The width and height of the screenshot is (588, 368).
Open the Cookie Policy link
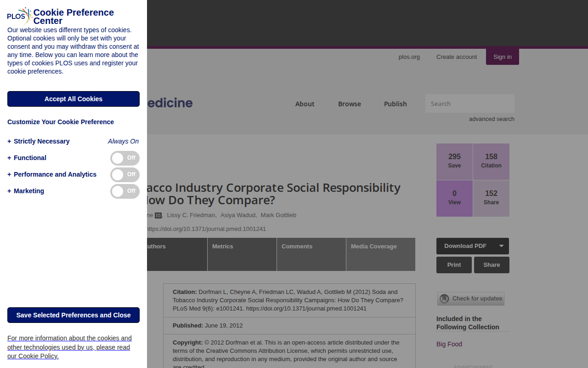coord(69,347)
